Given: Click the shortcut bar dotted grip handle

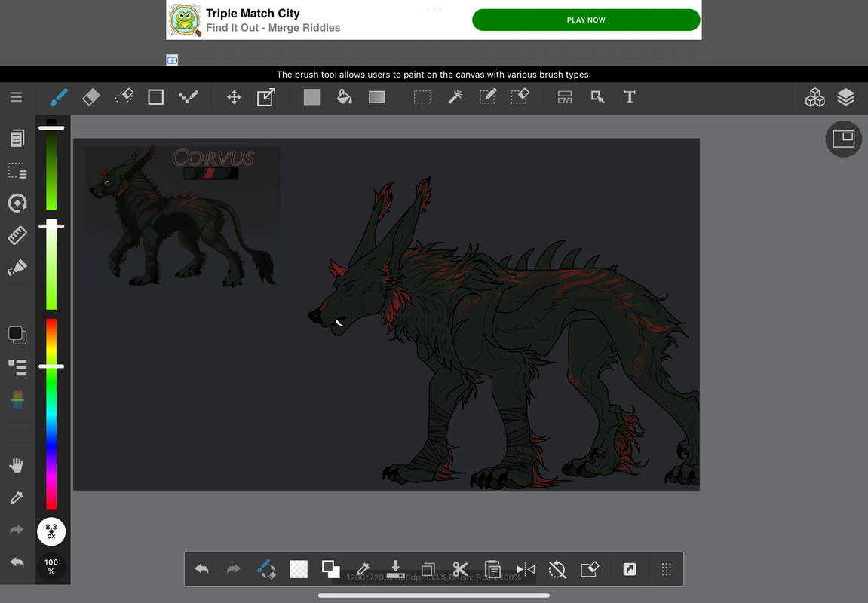Looking at the screenshot, I should 667,569.
